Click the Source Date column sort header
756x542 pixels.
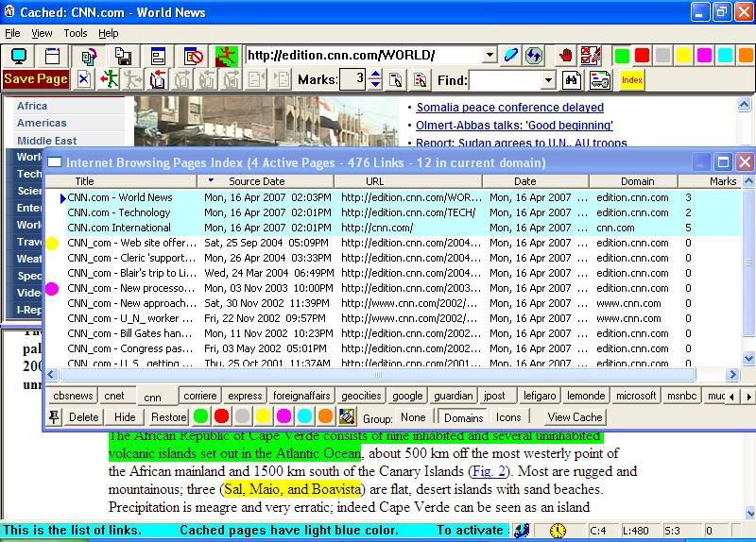tap(255, 181)
